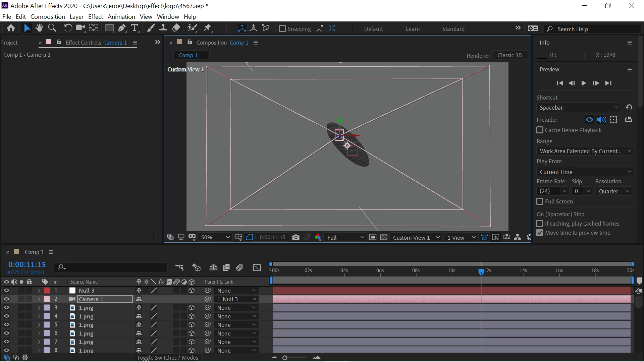The width and height of the screenshot is (644, 362).
Task: Take snapshot with camera icon
Action: pos(296,237)
